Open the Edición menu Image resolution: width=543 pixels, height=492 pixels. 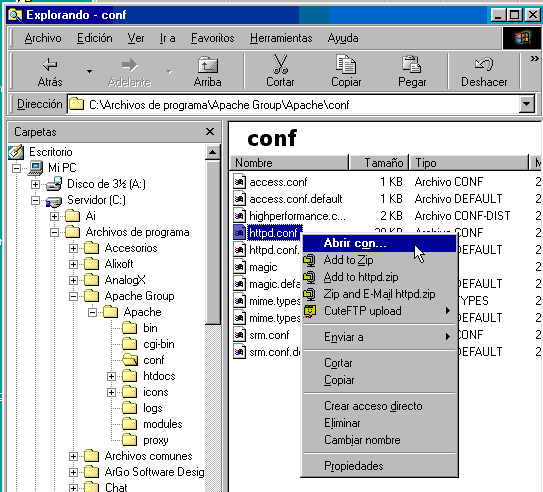pyautogui.click(x=95, y=38)
